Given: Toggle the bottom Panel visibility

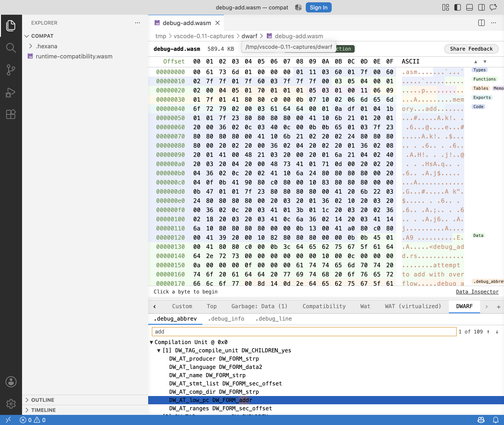Looking at the screenshot, I should pos(469,7).
